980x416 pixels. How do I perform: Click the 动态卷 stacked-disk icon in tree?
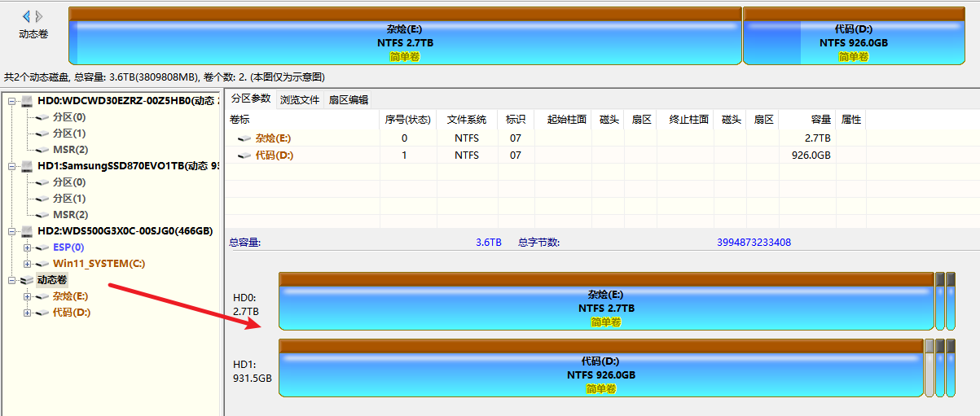tap(27, 280)
